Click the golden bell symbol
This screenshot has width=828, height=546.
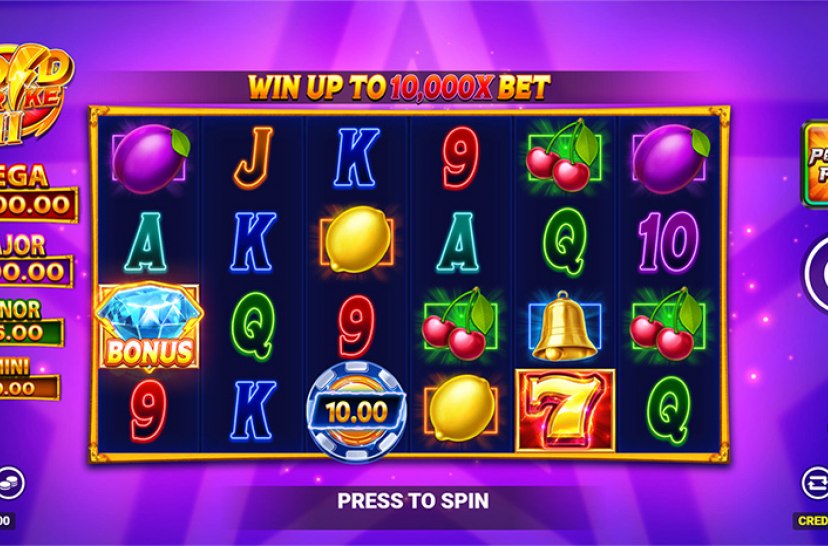point(564,327)
